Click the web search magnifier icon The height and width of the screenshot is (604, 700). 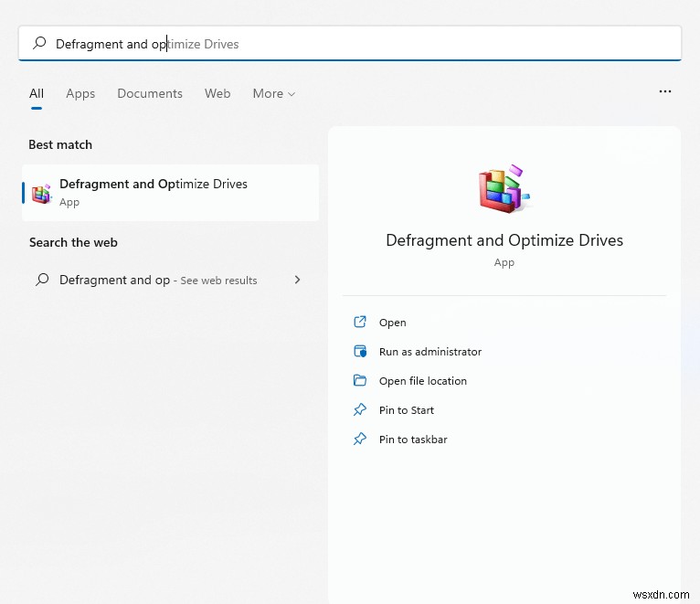pyautogui.click(x=42, y=280)
